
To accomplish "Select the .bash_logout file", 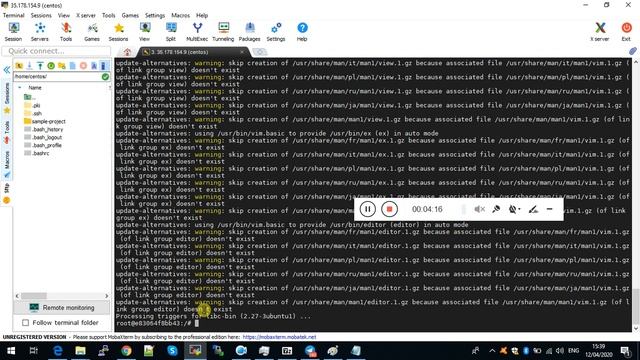I will click(x=43, y=137).
